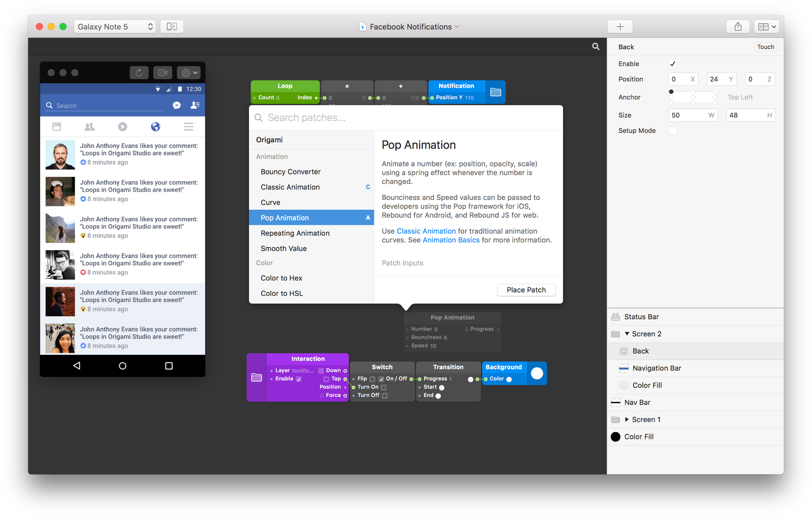Tap the friend requests icon in Facebook header

(195, 105)
